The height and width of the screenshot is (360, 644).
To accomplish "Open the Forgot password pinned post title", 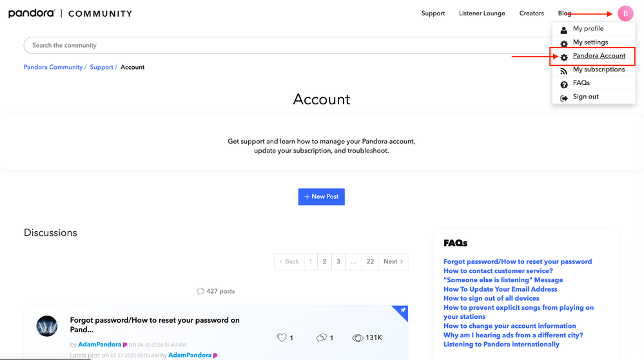I will 155,325.
